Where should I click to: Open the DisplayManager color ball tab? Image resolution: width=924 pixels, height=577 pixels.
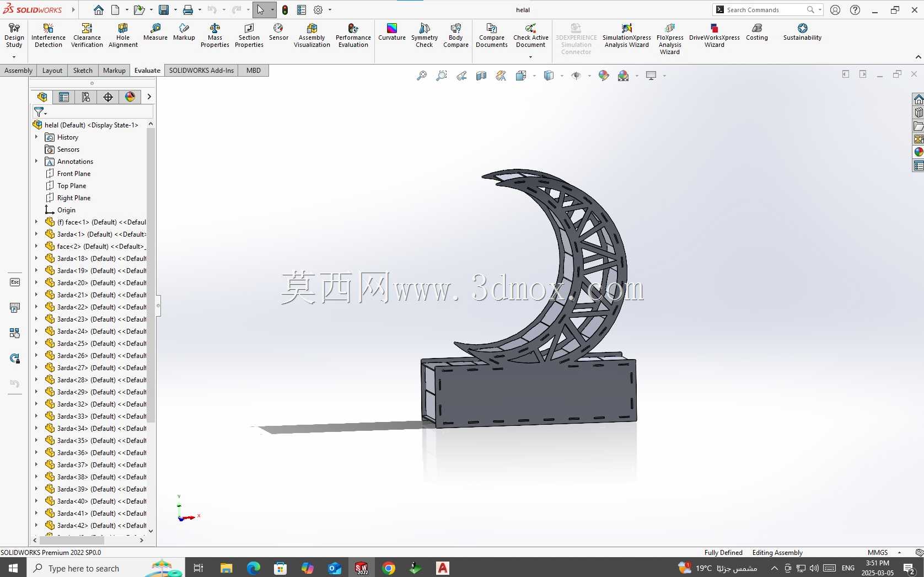[x=130, y=97]
